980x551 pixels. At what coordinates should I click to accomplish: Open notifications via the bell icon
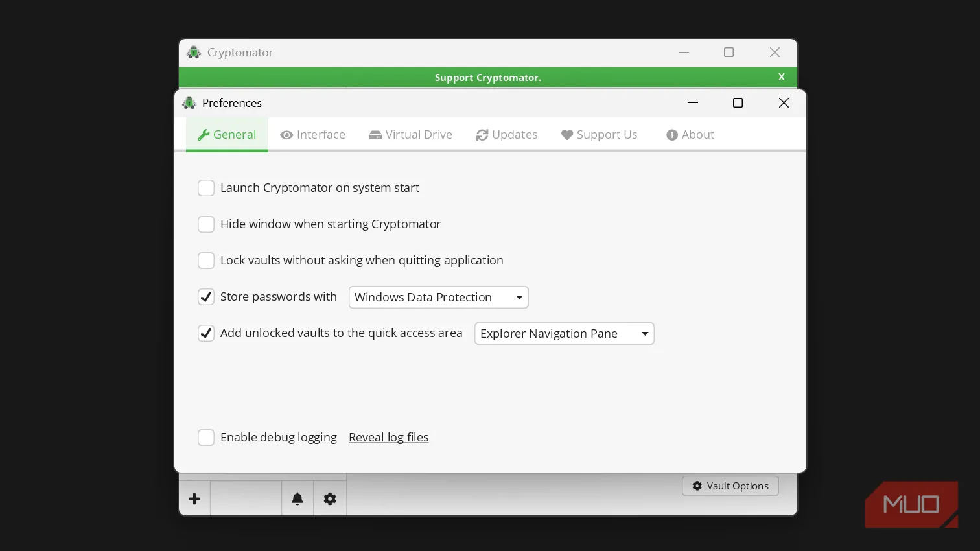coord(297,498)
